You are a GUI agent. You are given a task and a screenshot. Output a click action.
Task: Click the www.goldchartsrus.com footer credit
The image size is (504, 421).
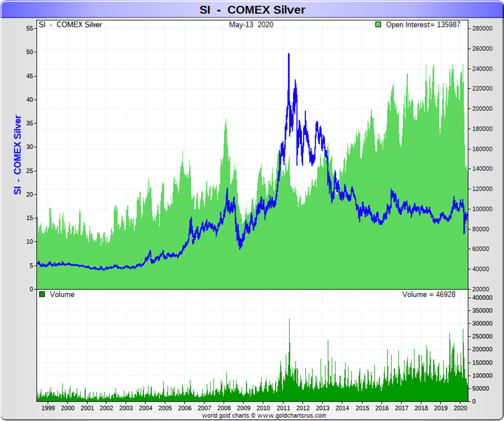pos(291,416)
